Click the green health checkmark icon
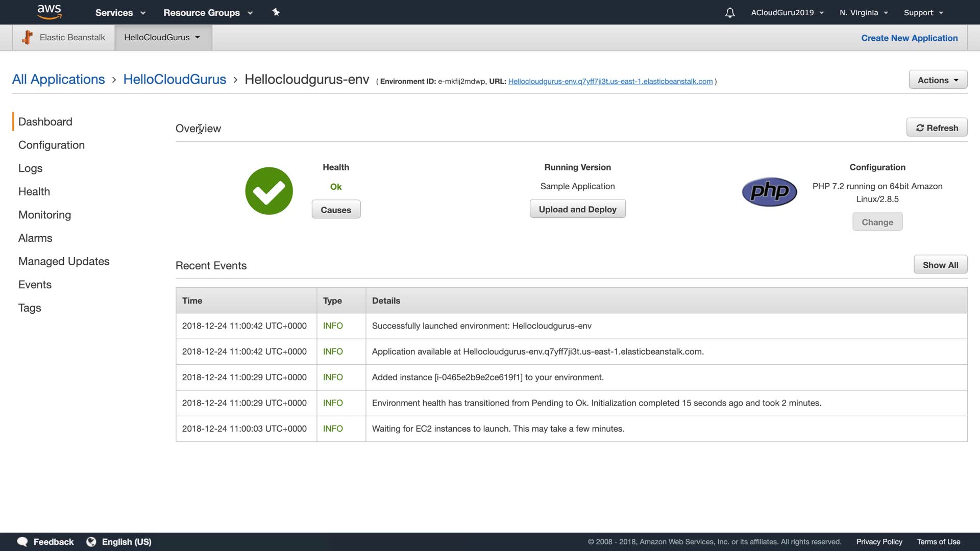The image size is (980, 551). (x=269, y=191)
